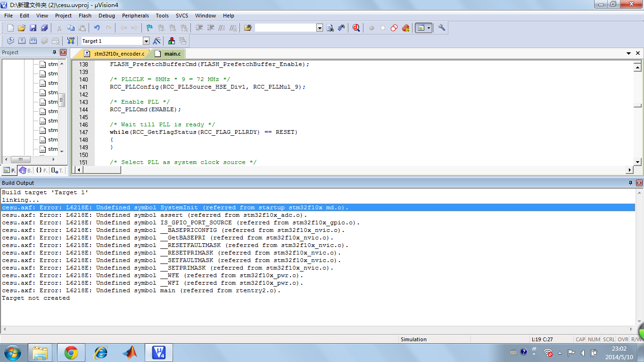Insert a bookmark with the flag icon
Screen dimensions: 644x362
150,28
